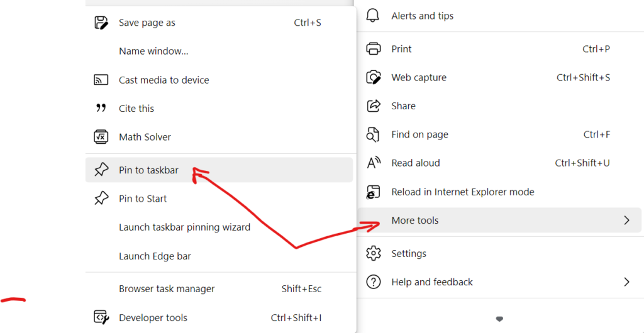This screenshot has height=333, width=644.
Task: Click the Shift+Esc shortcut text
Action: pyautogui.click(x=301, y=289)
